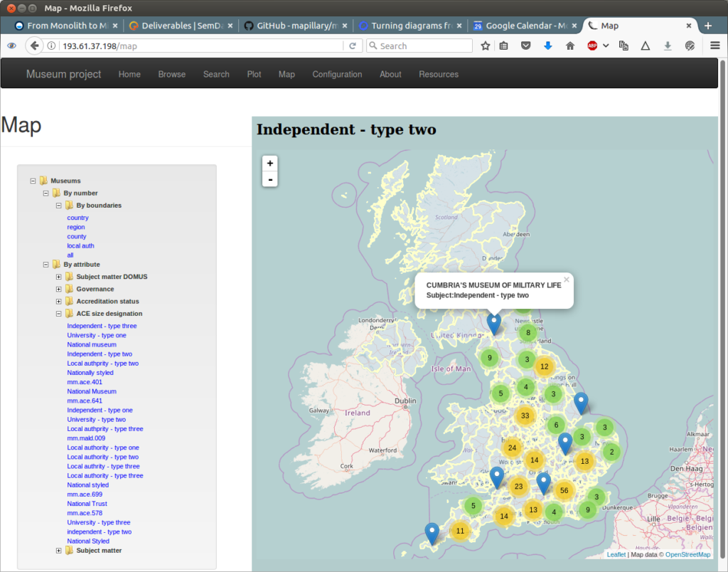Toggle the eye icon left of the back button
The image size is (728, 572).
point(11,45)
